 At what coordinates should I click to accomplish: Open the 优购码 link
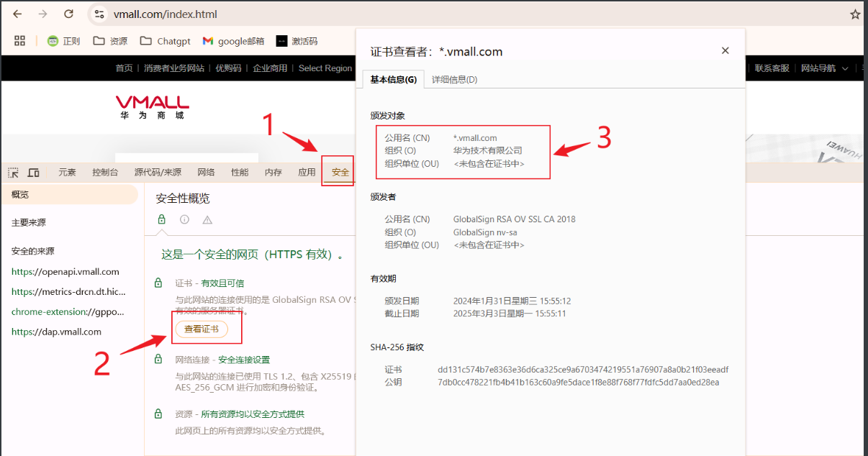pyautogui.click(x=229, y=68)
